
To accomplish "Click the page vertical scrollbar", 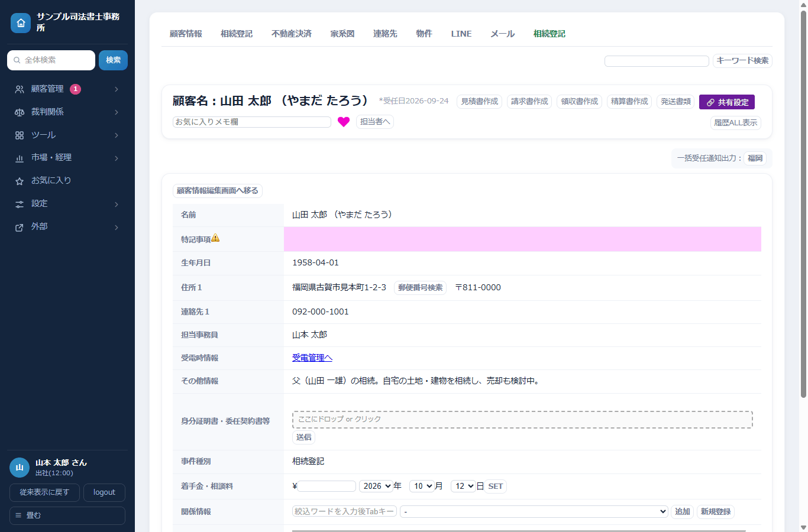I will coord(803,204).
